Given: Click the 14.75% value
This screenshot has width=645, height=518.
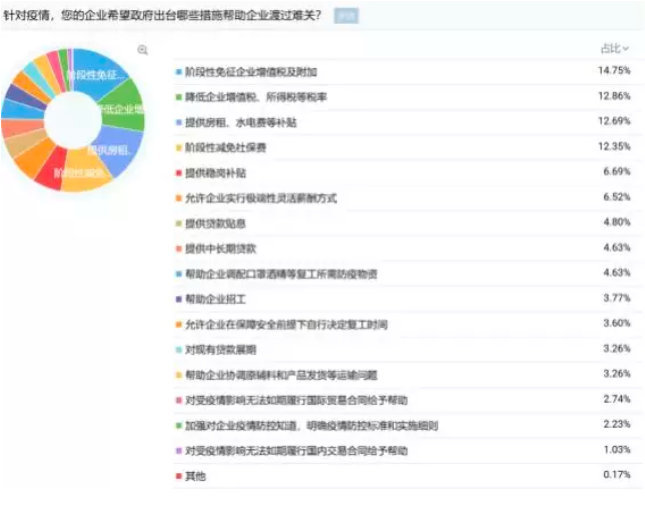Looking at the screenshot, I should click(x=614, y=71).
